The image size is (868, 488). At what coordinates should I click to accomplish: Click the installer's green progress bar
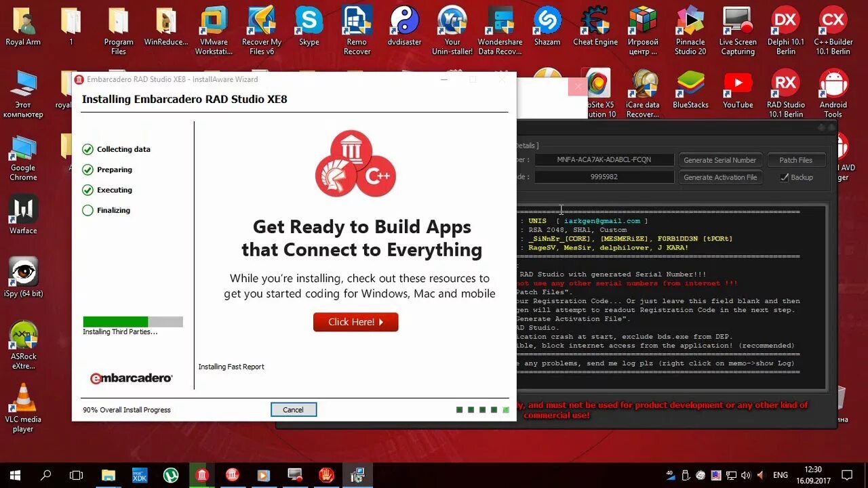[133, 321]
